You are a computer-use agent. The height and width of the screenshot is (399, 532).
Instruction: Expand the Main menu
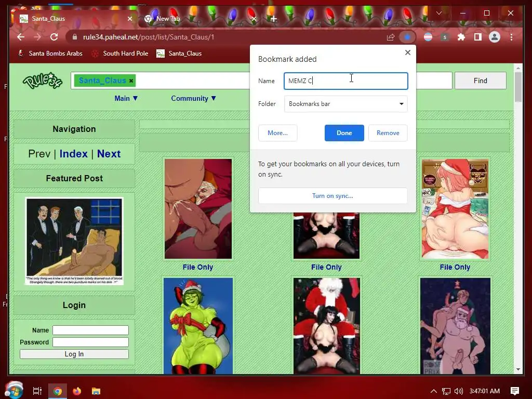(126, 98)
